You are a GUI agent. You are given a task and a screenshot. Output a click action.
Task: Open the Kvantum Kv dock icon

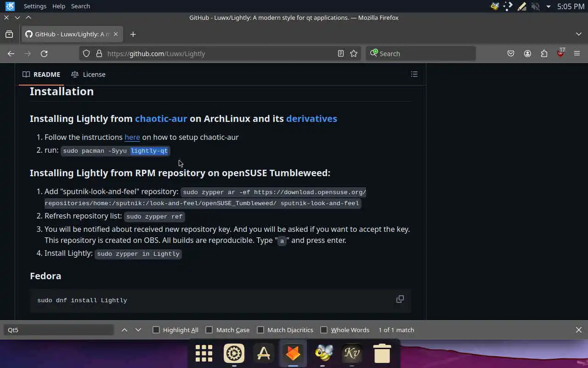(x=352, y=353)
